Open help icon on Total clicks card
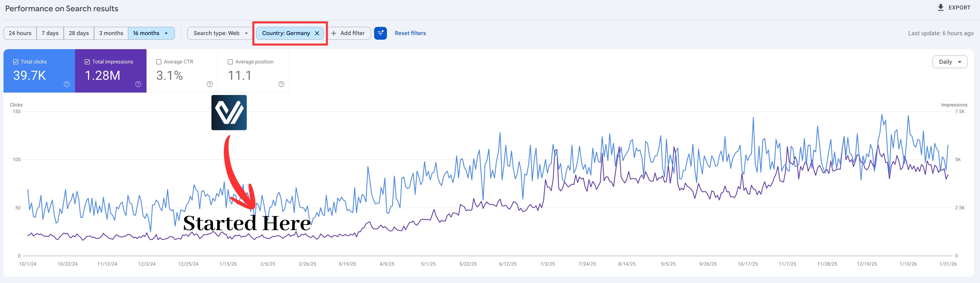Image resolution: width=980 pixels, height=283 pixels. pyautogui.click(x=67, y=84)
